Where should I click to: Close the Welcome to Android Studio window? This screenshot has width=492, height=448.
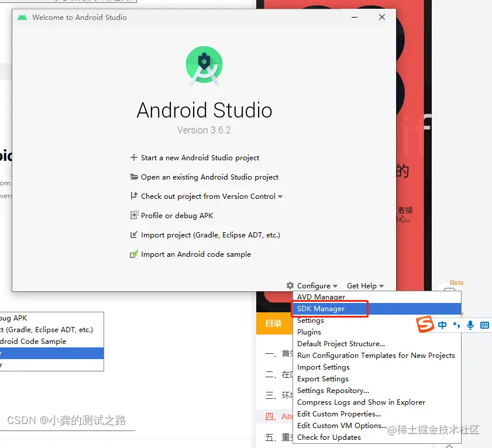[382, 18]
